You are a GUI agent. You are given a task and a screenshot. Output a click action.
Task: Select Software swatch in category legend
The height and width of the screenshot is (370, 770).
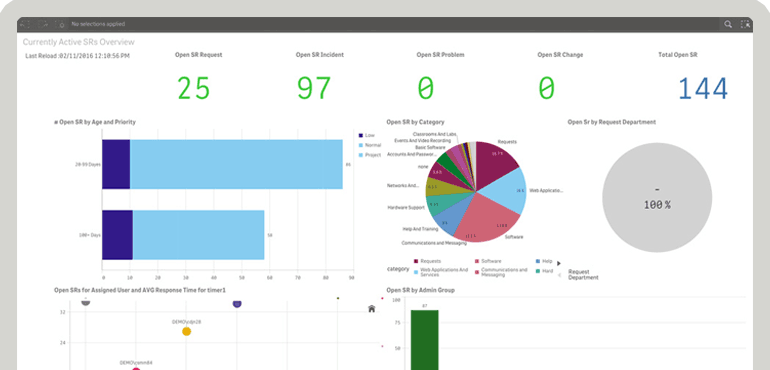(477, 261)
